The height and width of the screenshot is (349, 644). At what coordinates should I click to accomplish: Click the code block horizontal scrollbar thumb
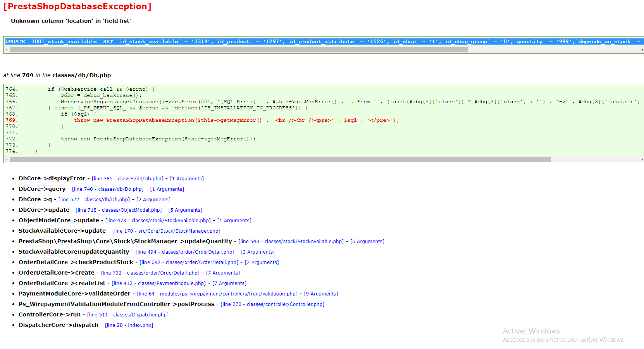click(x=281, y=160)
